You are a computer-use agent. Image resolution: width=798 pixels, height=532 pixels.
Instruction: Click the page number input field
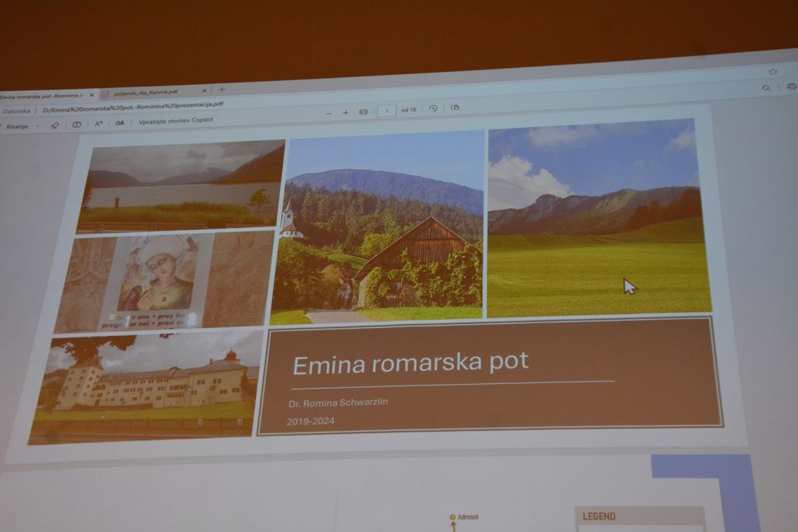386,111
